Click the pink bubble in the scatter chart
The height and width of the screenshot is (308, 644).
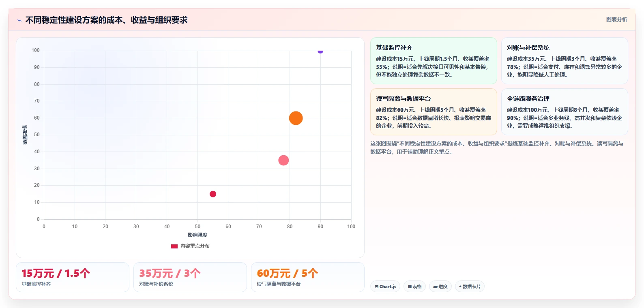tap(283, 160)
